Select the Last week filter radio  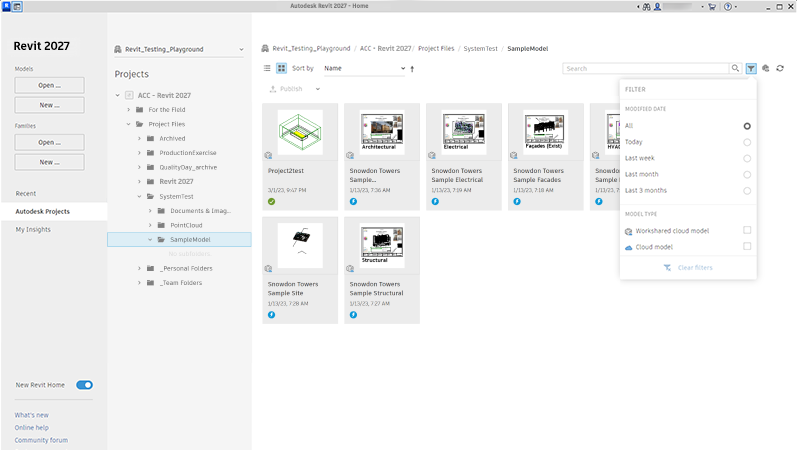pyautogui.click(x=747, y=159)
